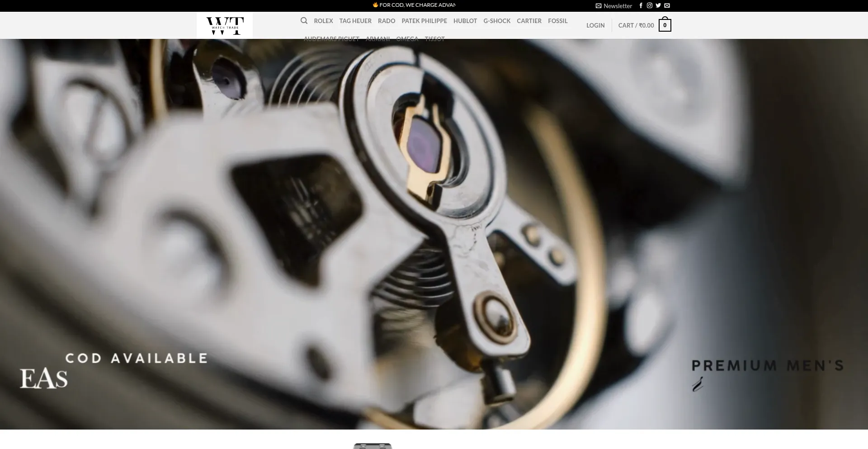Open the Fossil category
The image size is (868, 449).
pyautogui.click(x=557, y=21)
